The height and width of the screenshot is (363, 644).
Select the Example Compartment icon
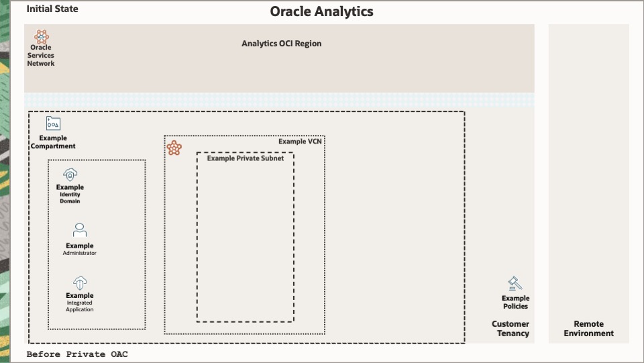click(x=53, y=123)
